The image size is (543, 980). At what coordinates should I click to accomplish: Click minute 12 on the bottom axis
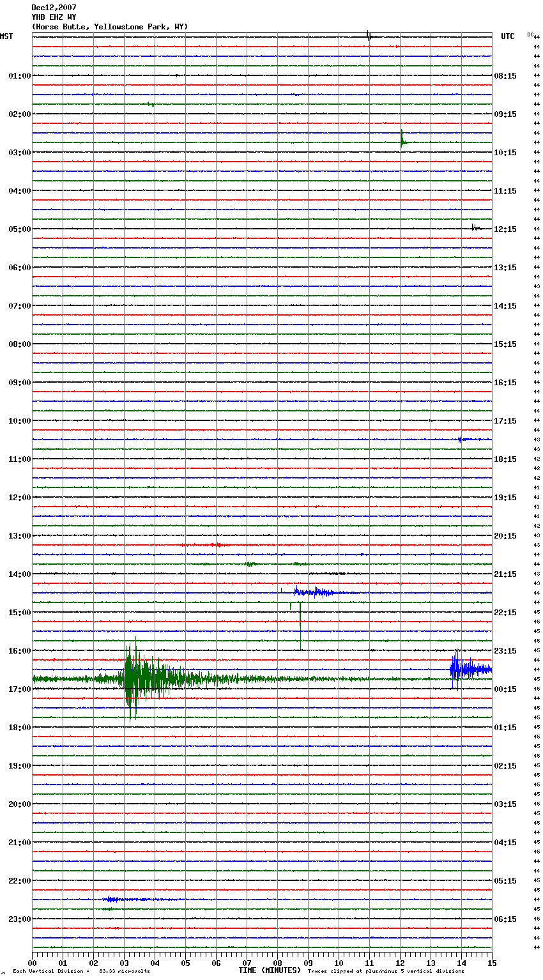[400, 963]
